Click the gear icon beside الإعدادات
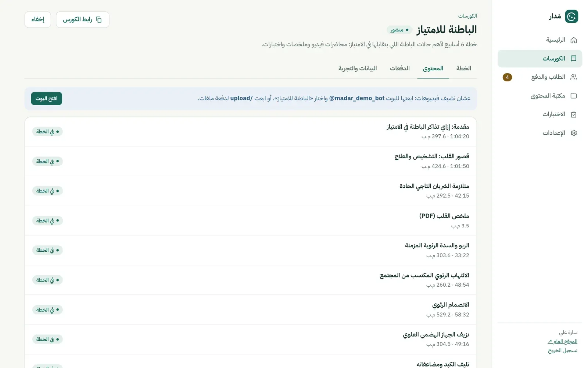 coord(574,133)
